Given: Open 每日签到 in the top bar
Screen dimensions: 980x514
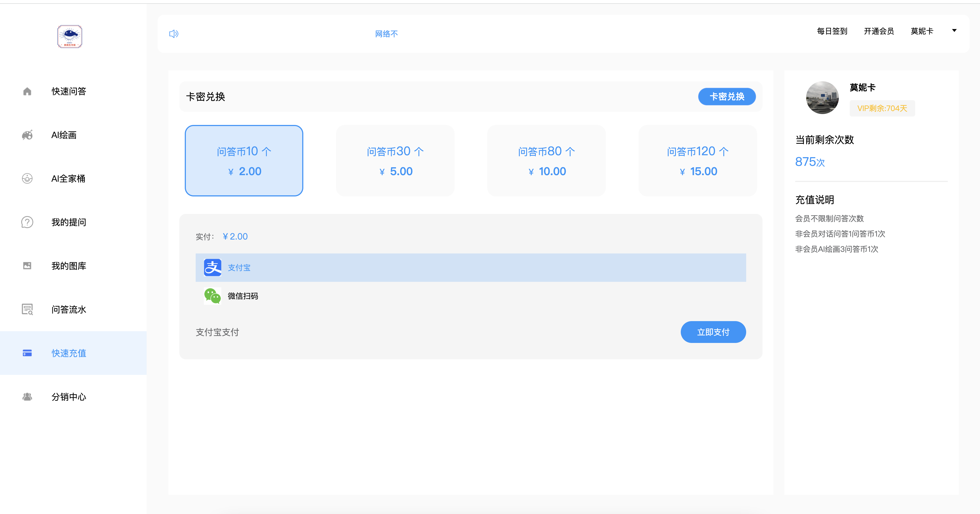Looking at the screenshot, I should tap(832, 31).
